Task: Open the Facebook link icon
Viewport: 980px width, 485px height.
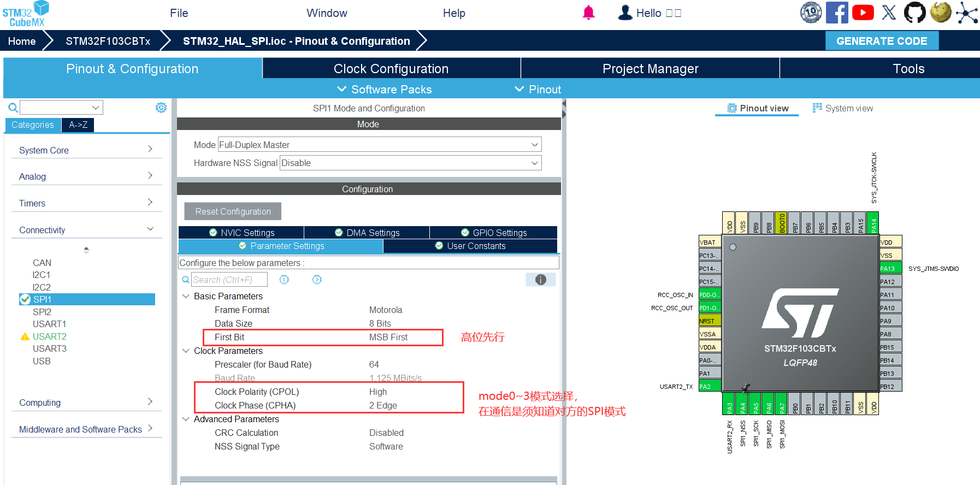Action: point(837,13)
